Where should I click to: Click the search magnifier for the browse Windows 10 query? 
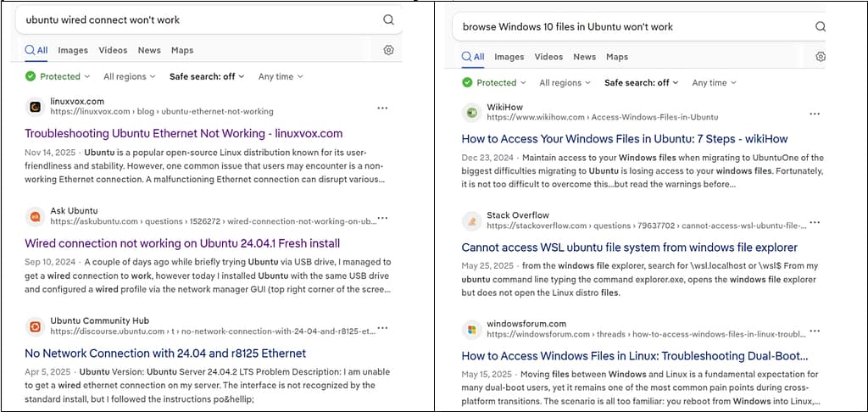pyautogui.click(x=820, y=26)
